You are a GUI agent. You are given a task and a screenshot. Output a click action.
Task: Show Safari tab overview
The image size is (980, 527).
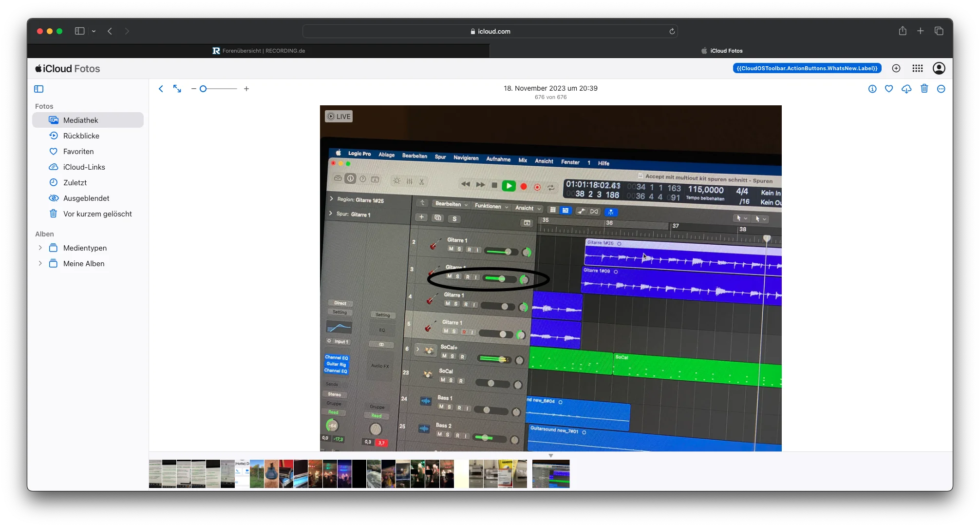click(939, 31)
